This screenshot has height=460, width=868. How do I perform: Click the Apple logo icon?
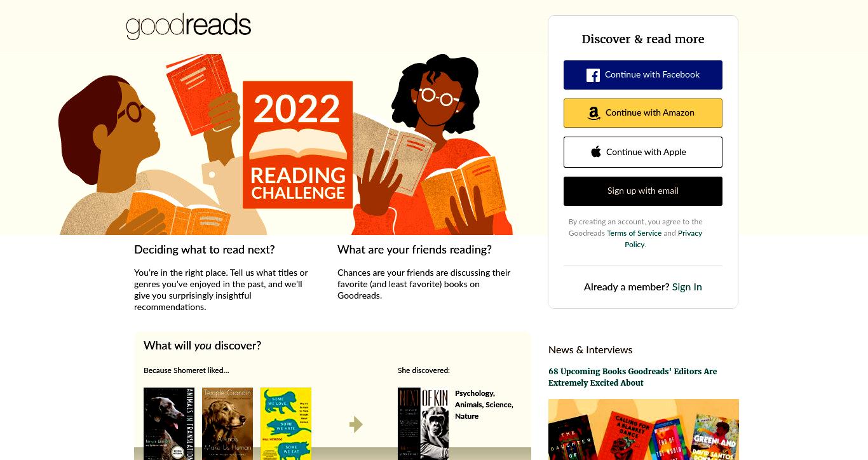point(595,152)
